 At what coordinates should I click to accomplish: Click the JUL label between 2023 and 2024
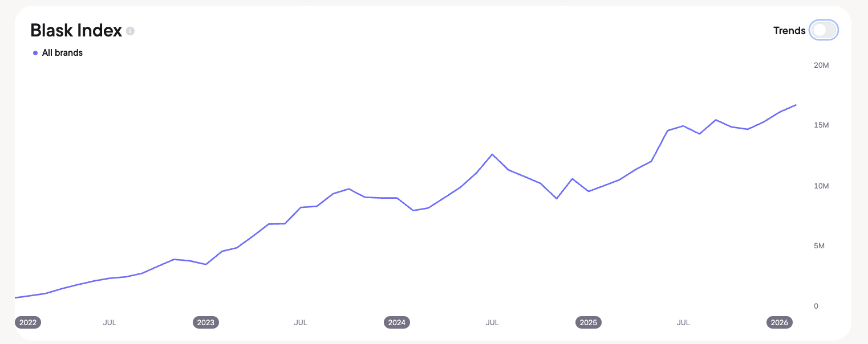pyautogui.click(x=301, y=322)
